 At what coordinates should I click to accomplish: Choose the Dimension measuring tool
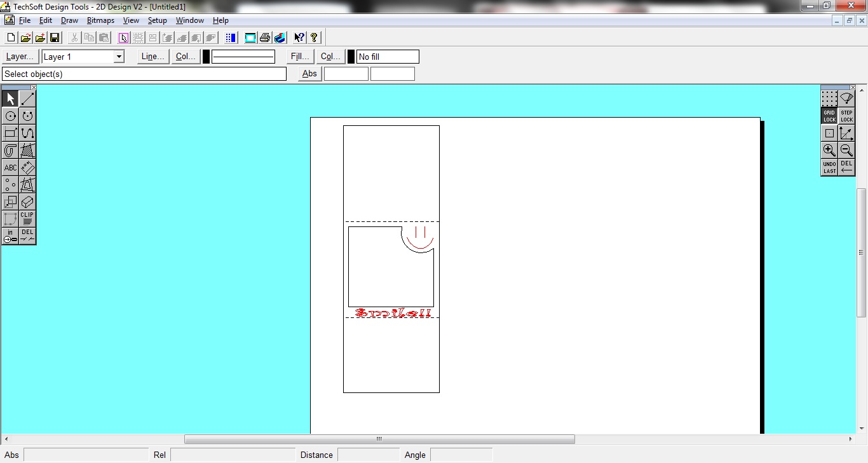point(27,167)
